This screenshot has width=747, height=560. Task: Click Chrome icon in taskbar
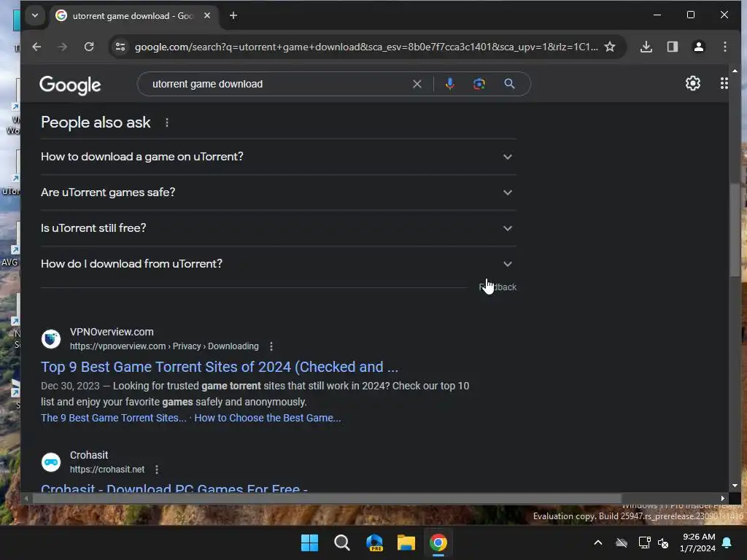[x=438, y=542]
